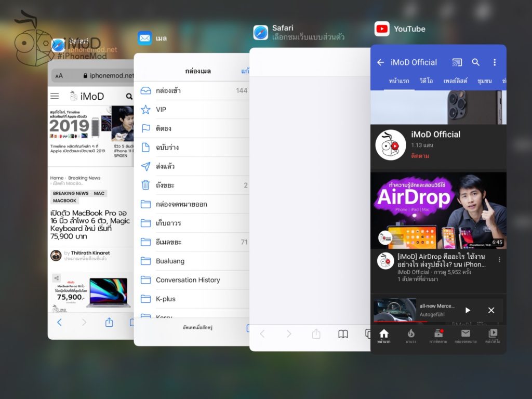This screenshot has width=532, height=399.
Task: Tap the back arrow in YouTube header
Action: [x=380, y=62]
